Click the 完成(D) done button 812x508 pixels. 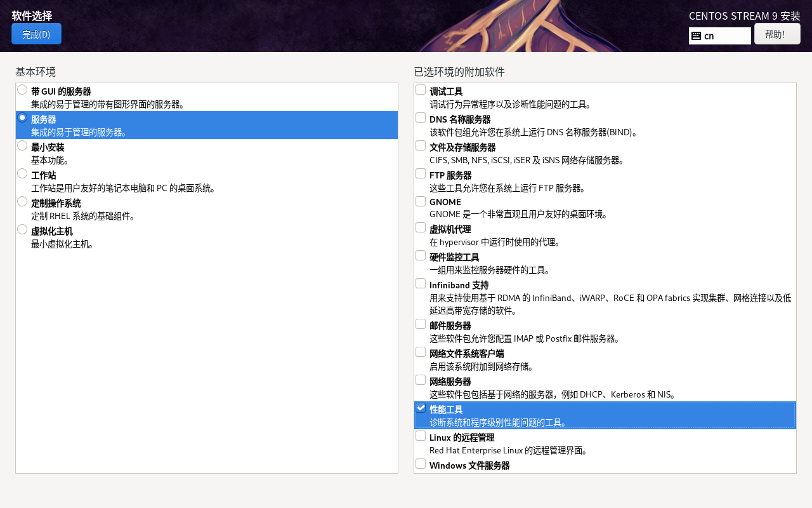[x=36, y=34]
